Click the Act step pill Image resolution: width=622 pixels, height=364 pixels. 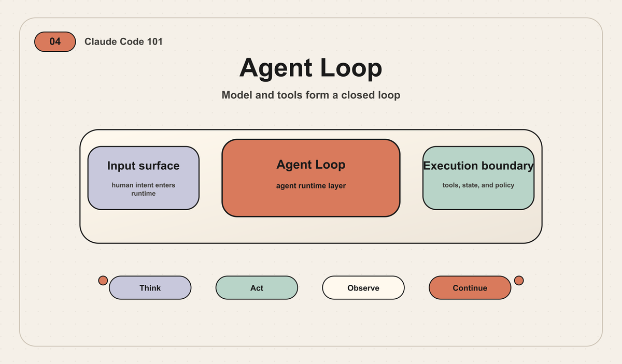(257, 288)
